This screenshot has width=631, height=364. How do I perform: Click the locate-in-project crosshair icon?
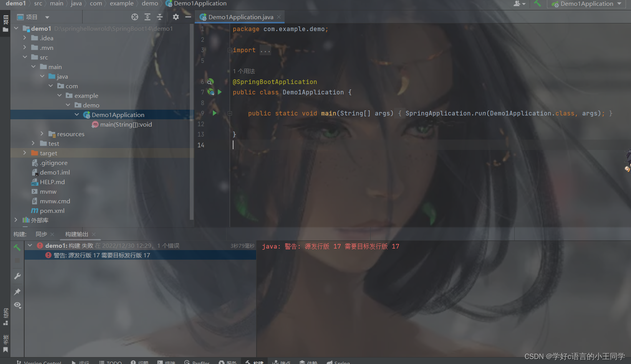[x=135, y=17]
